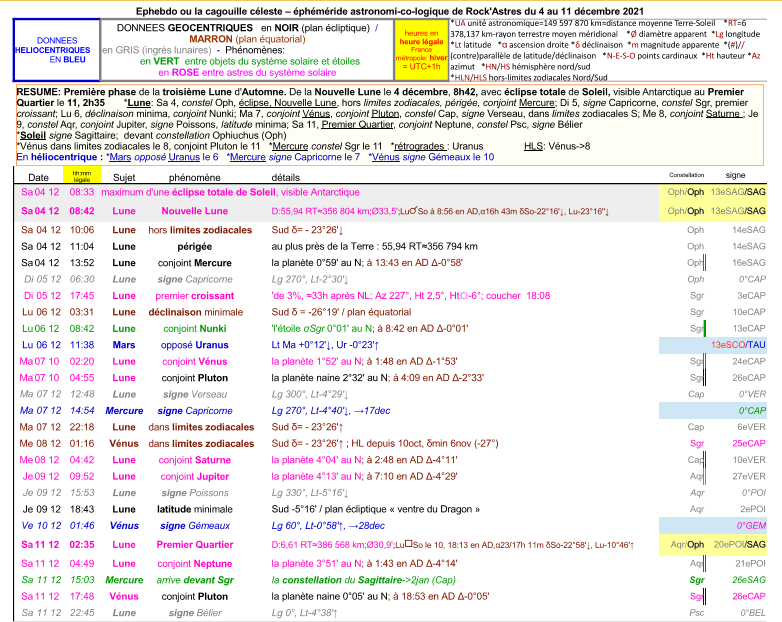Click the blue 'Mercure' subject on 14:54 row
782x622 pixels.
124,411
